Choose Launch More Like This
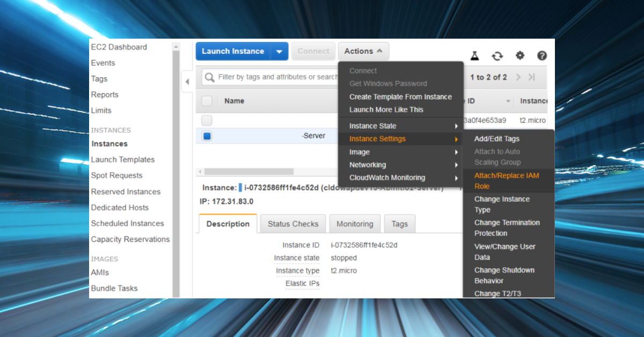 (386, 109)
